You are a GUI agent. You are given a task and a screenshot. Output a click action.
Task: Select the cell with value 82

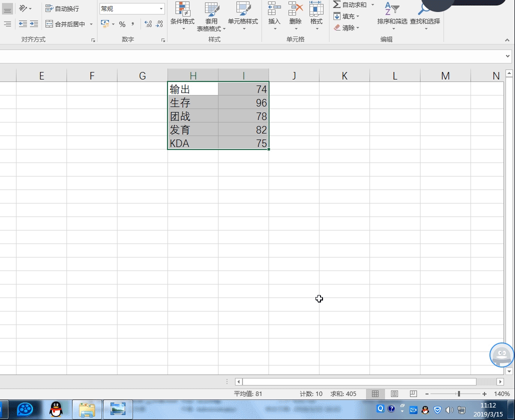(x=243, y=129)
